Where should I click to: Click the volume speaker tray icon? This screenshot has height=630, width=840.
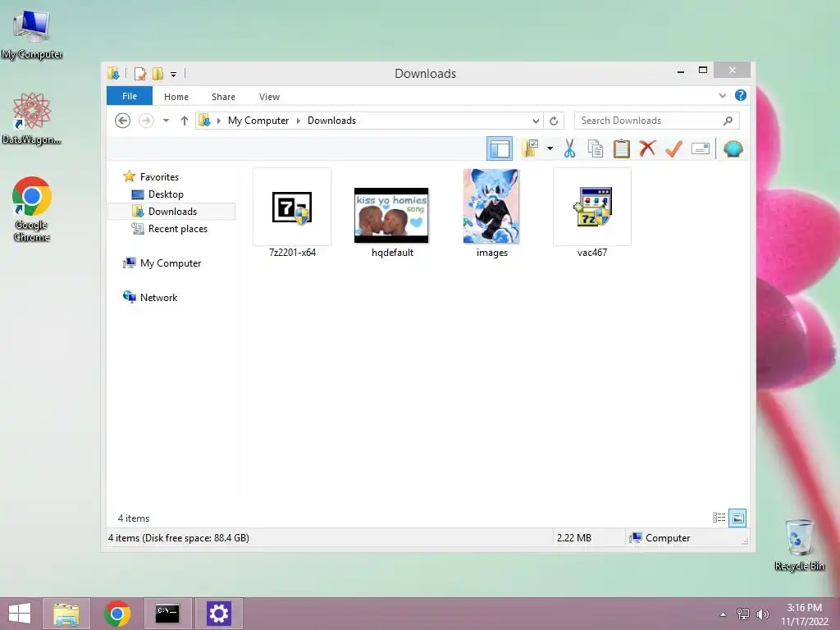tap(762, 614)
